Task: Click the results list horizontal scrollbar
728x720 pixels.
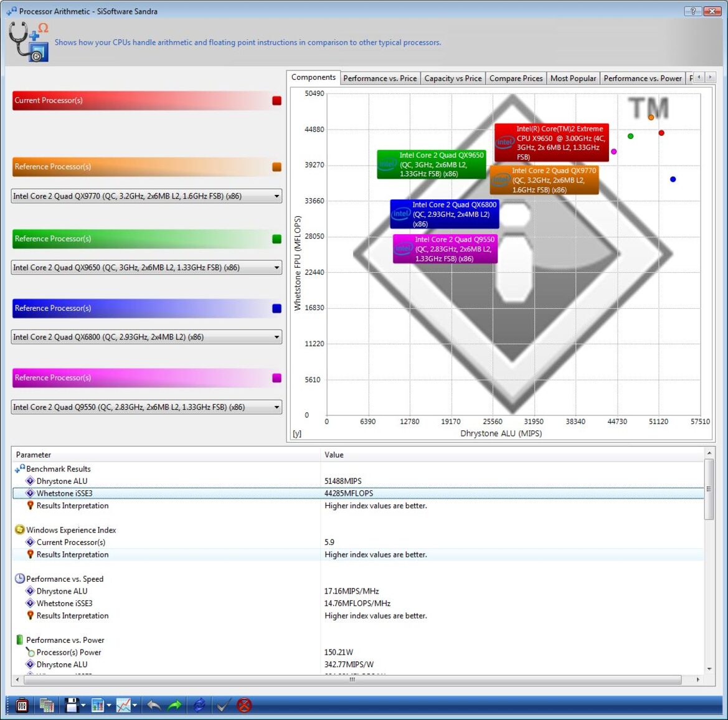Action: point(352,680)
